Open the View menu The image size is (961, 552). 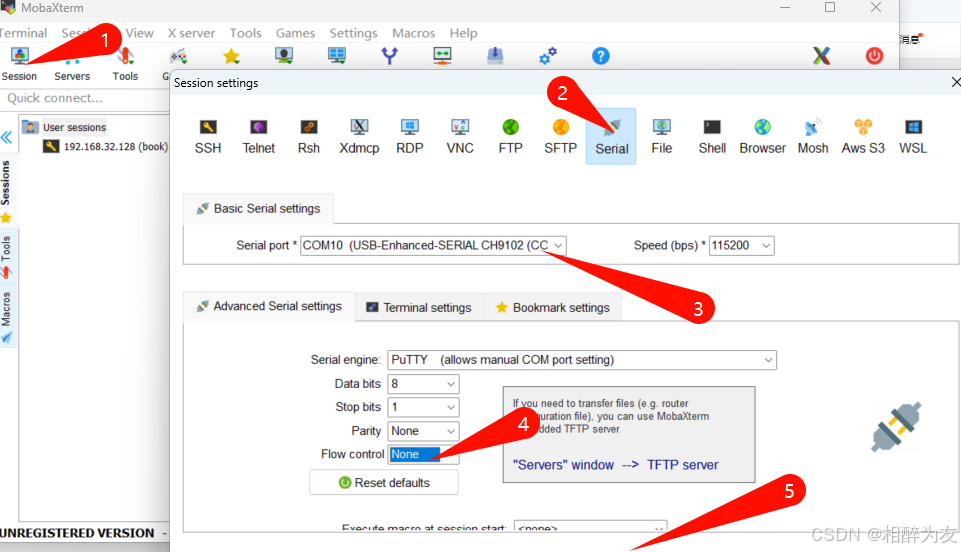point(140,33)
